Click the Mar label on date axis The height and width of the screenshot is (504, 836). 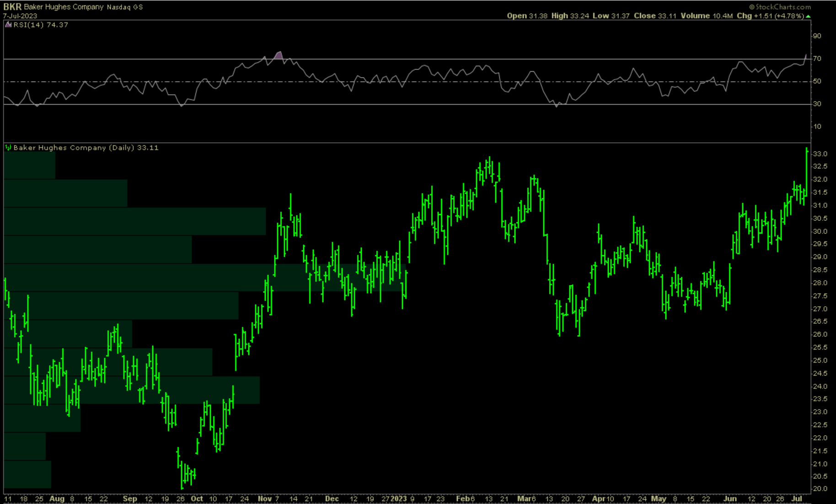[x=524, y=499]
